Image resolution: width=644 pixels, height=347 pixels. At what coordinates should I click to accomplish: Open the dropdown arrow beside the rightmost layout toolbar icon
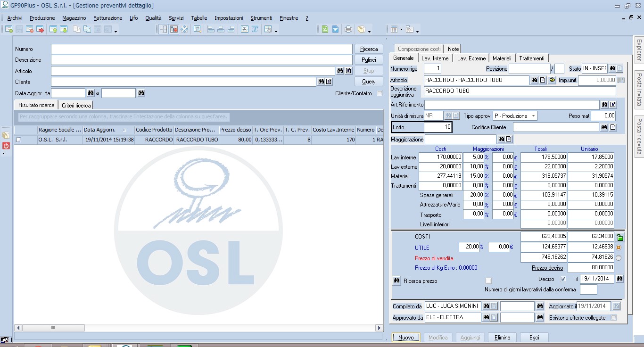pos(417,31)
